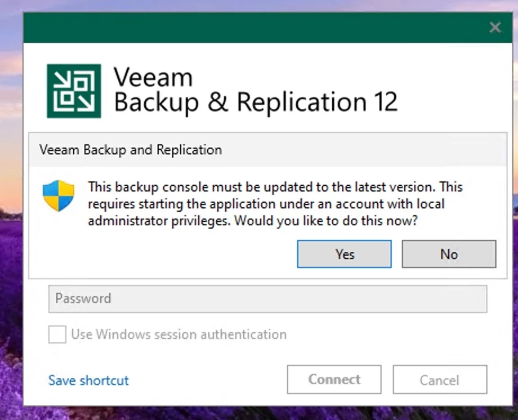
Task: Open the Save shortcut link
Action: pyautogui.click(x=88, y=381)
